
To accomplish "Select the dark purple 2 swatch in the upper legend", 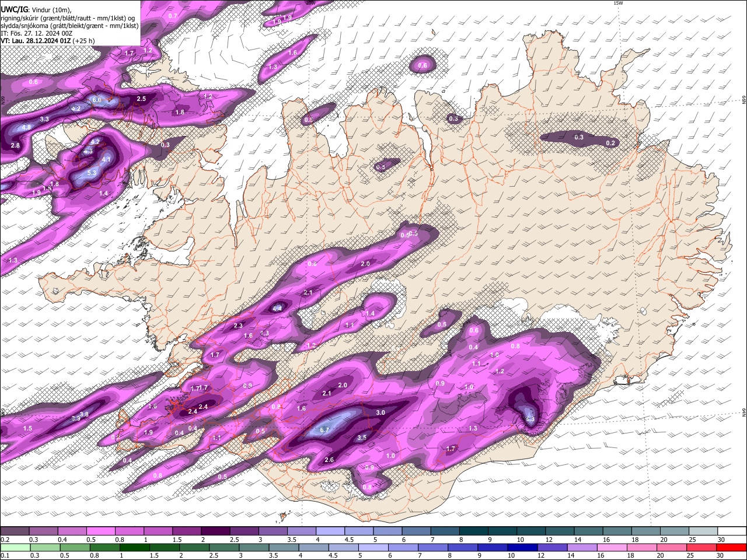I will 215,531.
